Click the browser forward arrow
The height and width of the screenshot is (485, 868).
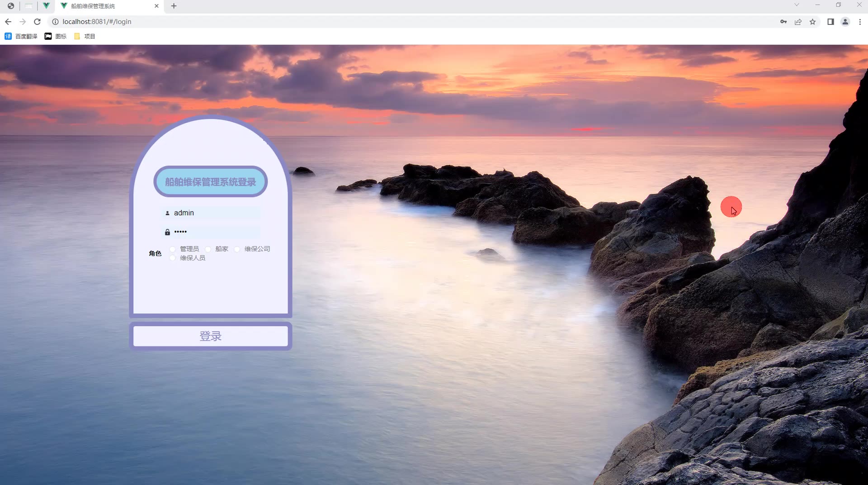click(23, 22)
